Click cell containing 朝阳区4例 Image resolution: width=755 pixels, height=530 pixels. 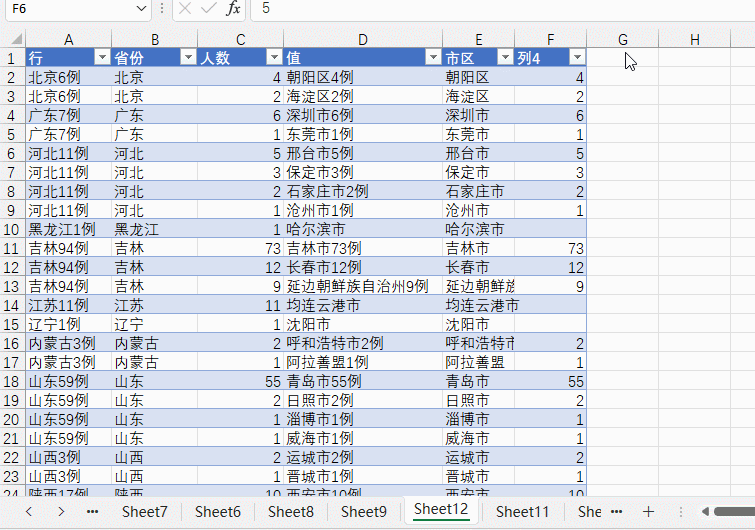tap(363, 77)
